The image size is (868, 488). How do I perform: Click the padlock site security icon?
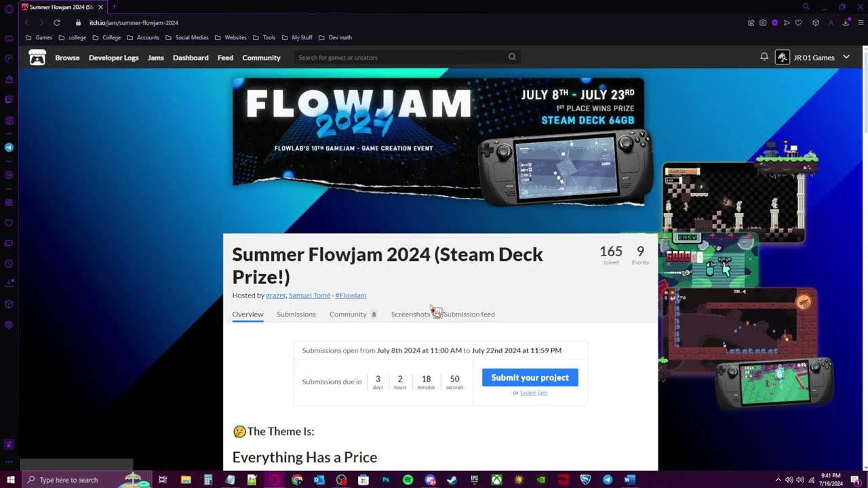(78, 22)
